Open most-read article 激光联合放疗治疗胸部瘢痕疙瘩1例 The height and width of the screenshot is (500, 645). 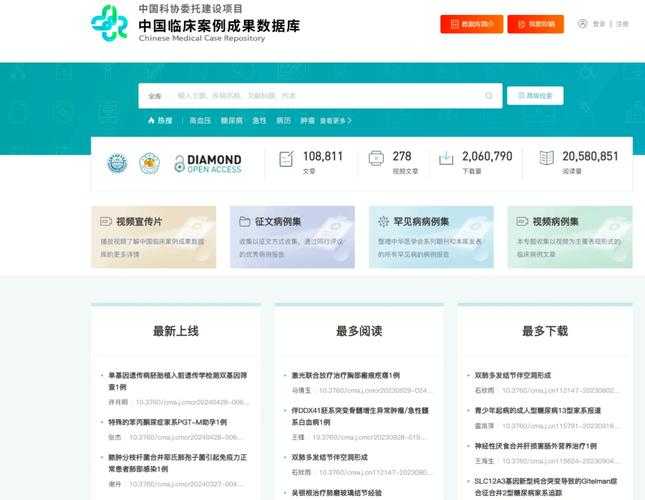tap(346, 375)
